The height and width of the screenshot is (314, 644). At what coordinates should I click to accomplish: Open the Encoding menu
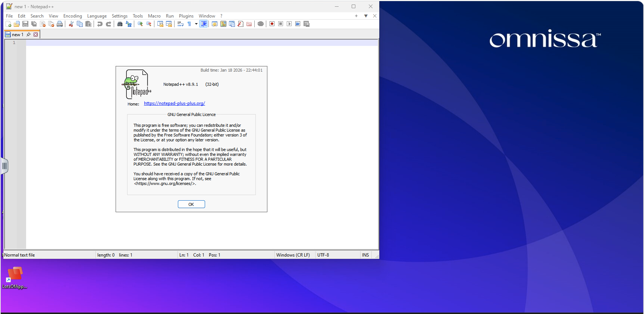pos(73,16)
